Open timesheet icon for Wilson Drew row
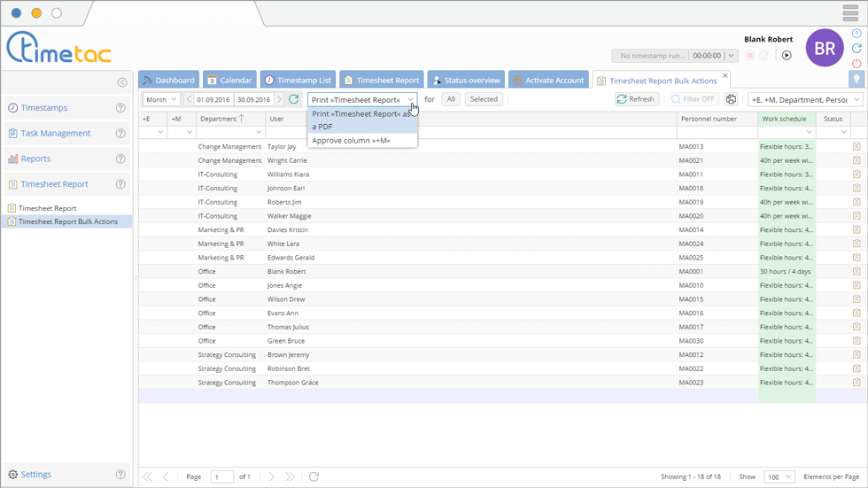The image size is (868, 488). [x=856, y=299]
